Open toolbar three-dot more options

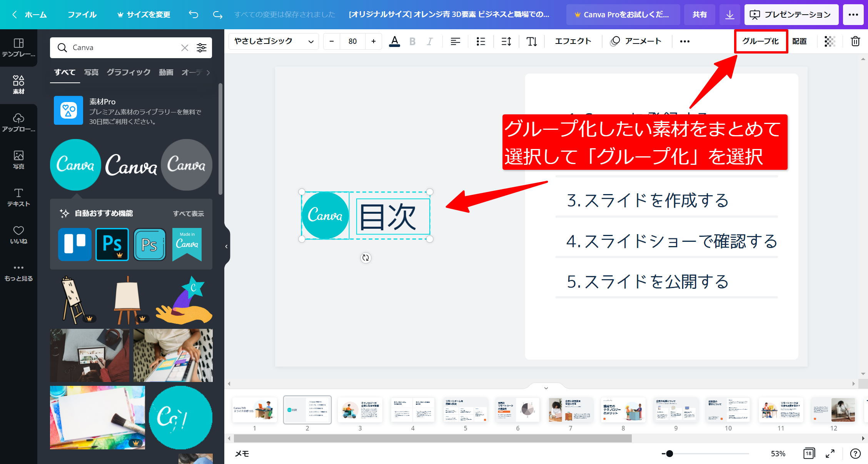tap(684, 41)
